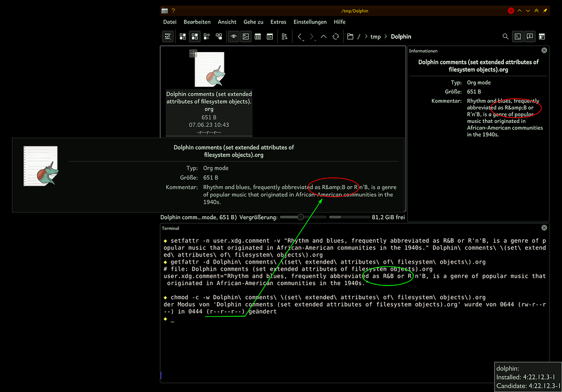The image size is (562, 392).
Task: Expand the root breadcrumb chevron after the slash
Action: point(366,36)
